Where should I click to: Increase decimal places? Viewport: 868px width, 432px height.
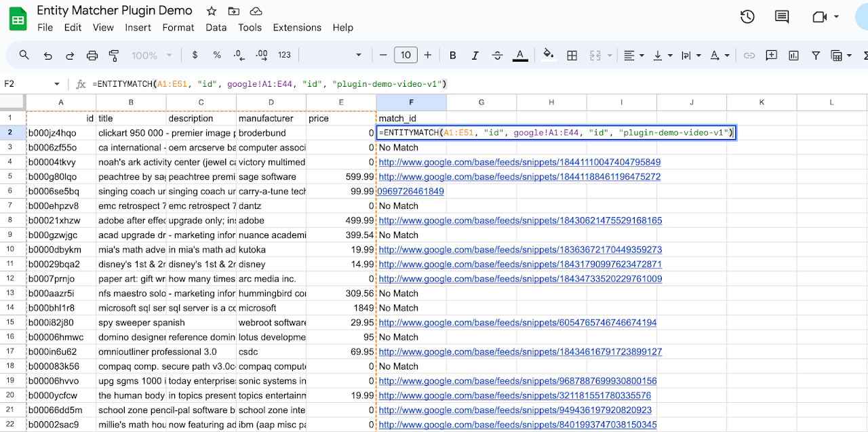(262, 56)
